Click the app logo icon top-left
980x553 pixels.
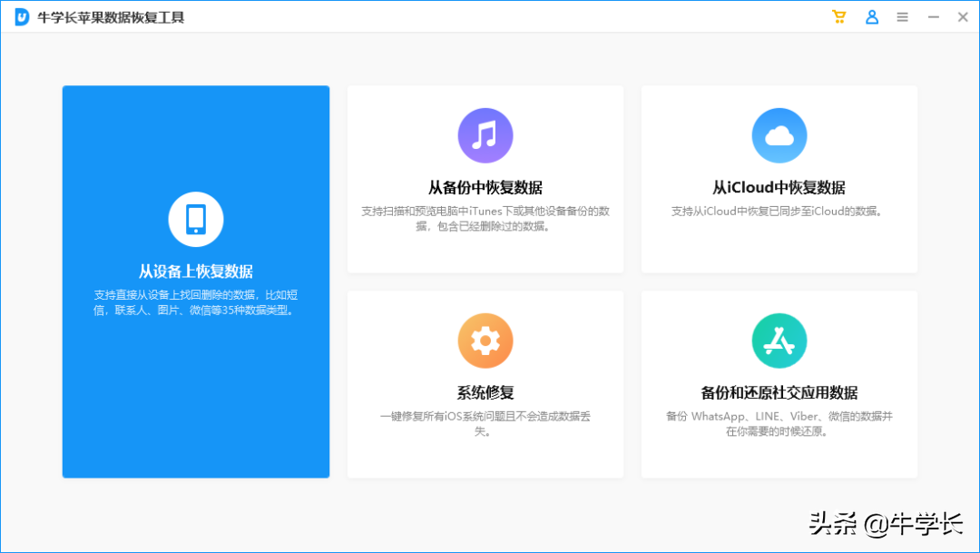click(19, 15)
